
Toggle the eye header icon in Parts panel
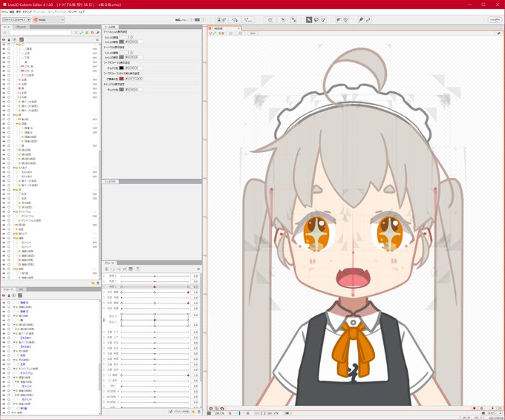(4, 39)
